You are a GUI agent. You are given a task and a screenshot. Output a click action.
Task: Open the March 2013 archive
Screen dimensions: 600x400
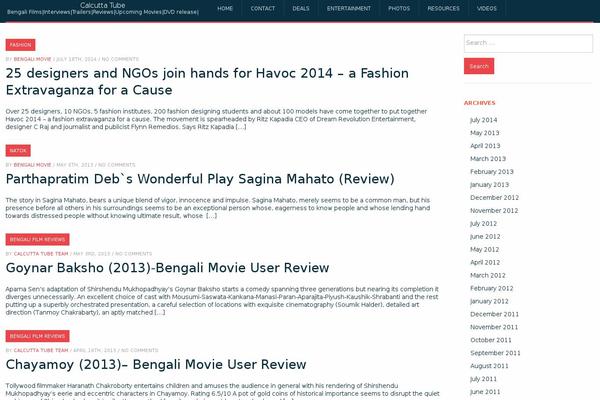[488, 159]
